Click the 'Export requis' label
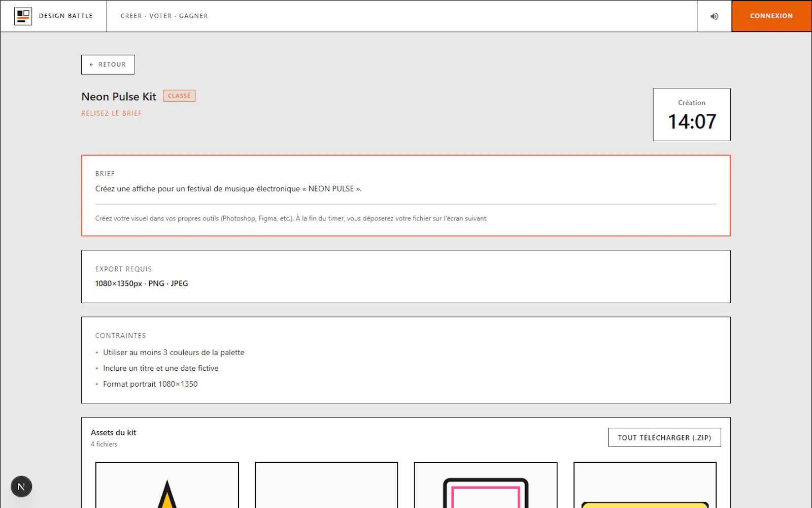This screenshot has height=508, width=812. [123, 269]
